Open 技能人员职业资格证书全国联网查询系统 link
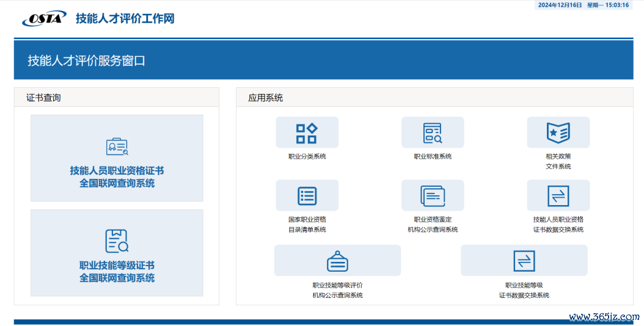The height and width of the screenshot is (326, 644). 117,177
